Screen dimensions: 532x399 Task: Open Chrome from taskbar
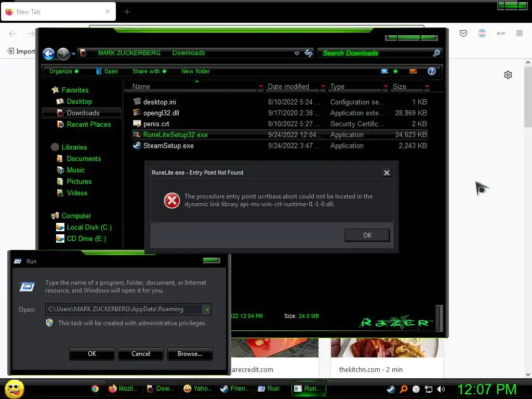[x=95, y=389]
